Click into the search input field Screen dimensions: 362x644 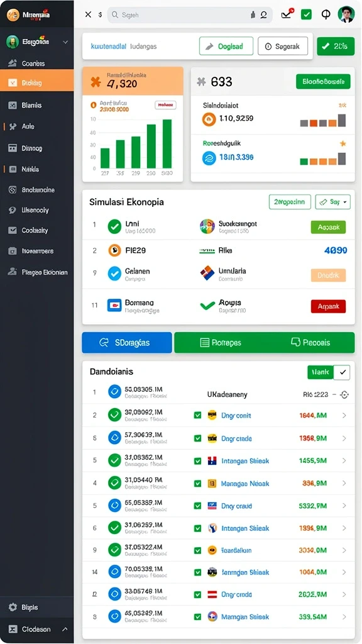190,15
